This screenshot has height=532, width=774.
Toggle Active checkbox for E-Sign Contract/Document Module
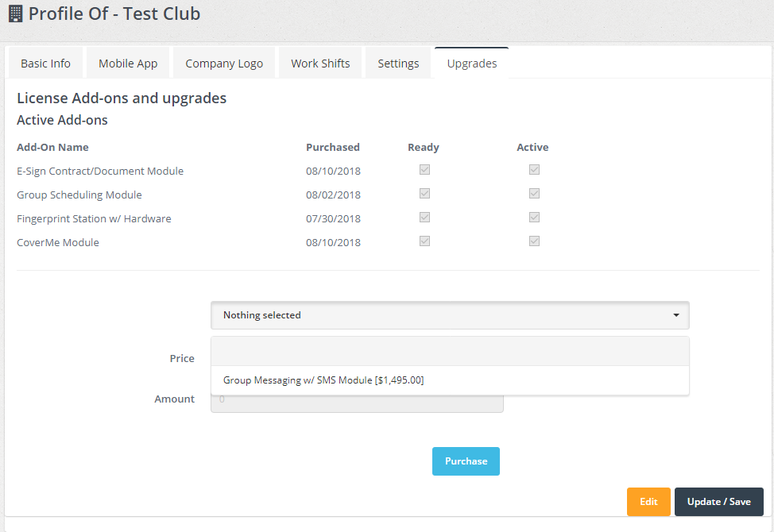click(x=535, y=170)
